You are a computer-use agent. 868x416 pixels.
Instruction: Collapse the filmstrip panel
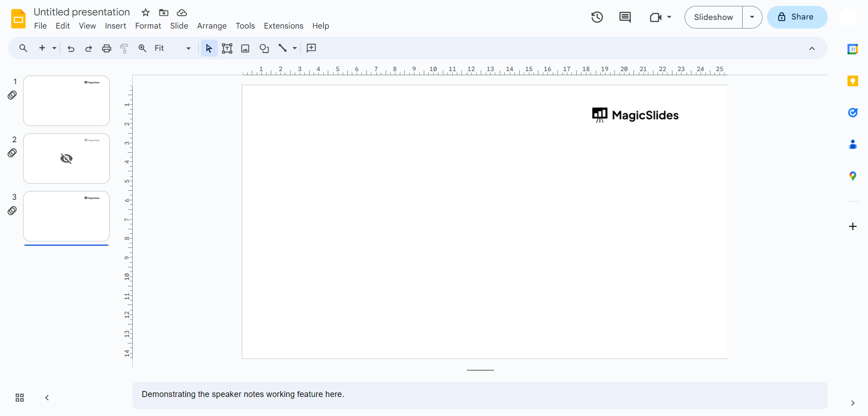coord(47,398)
